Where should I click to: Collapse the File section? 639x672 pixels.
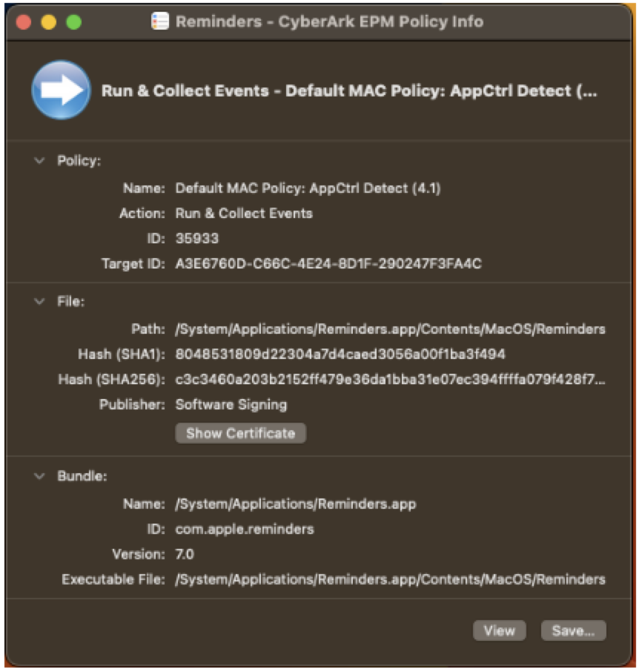(41, 302)
